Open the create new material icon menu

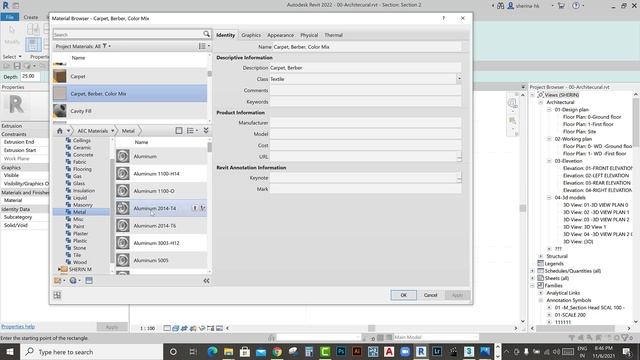click(75, 280)
